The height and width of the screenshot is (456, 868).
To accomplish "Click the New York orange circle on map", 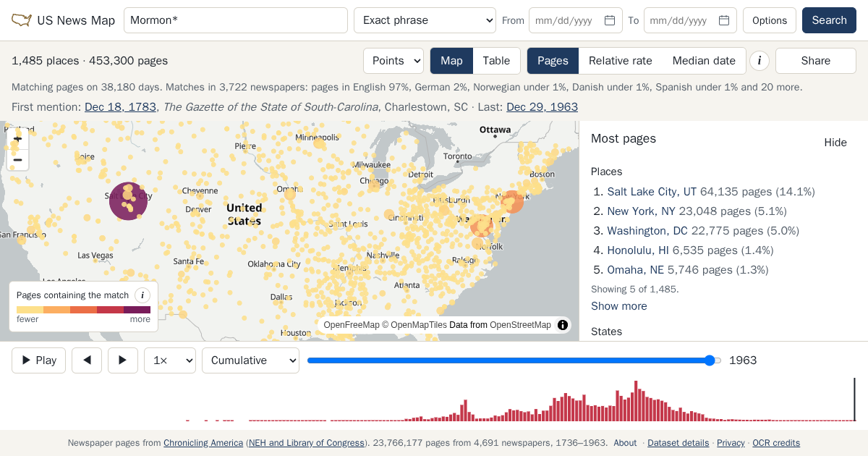I will pos(512,202).
